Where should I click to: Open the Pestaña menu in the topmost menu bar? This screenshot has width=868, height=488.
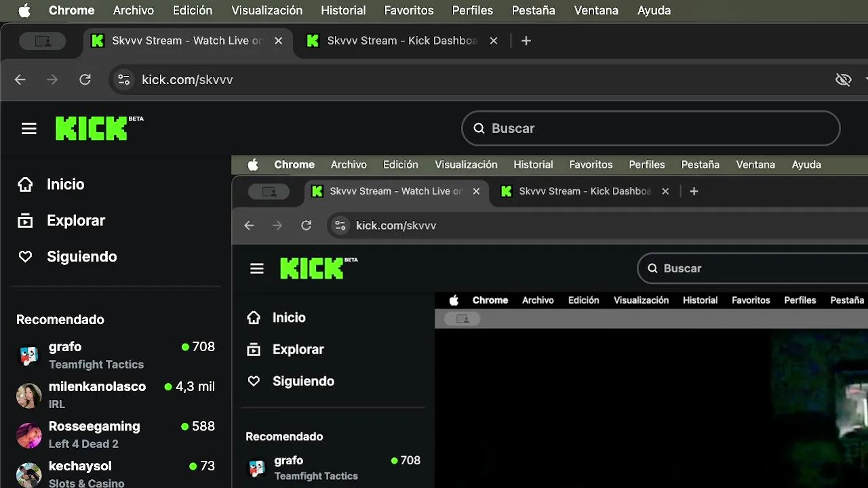[534, 10]
